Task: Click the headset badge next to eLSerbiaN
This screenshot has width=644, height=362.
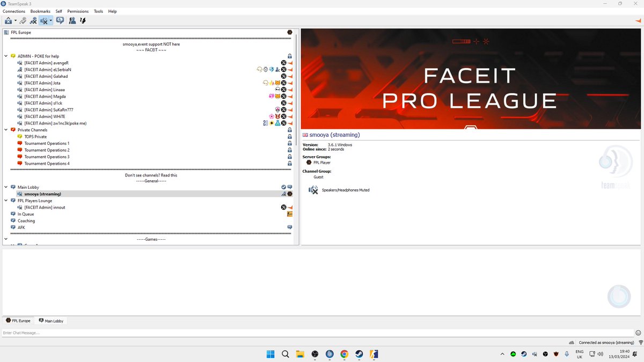Action: click(260, 70)
